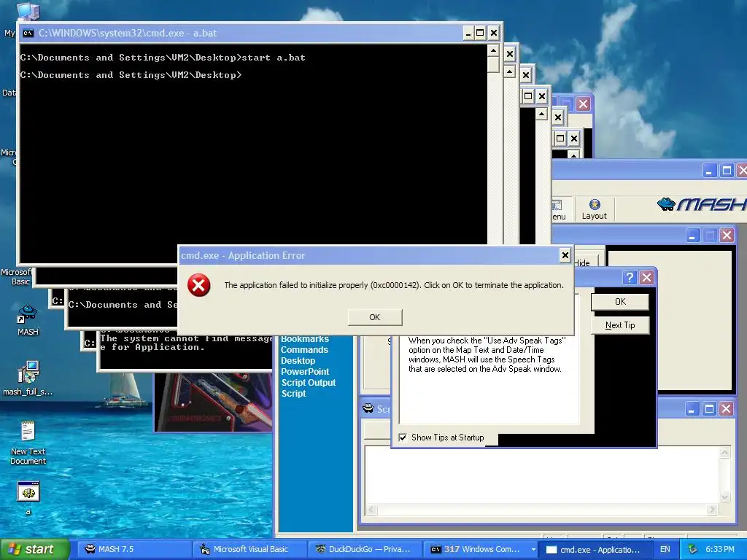The width and height of the screenshot is (747, 560).
Task: Click the MASH logo in toolbar
Action: 701,204
